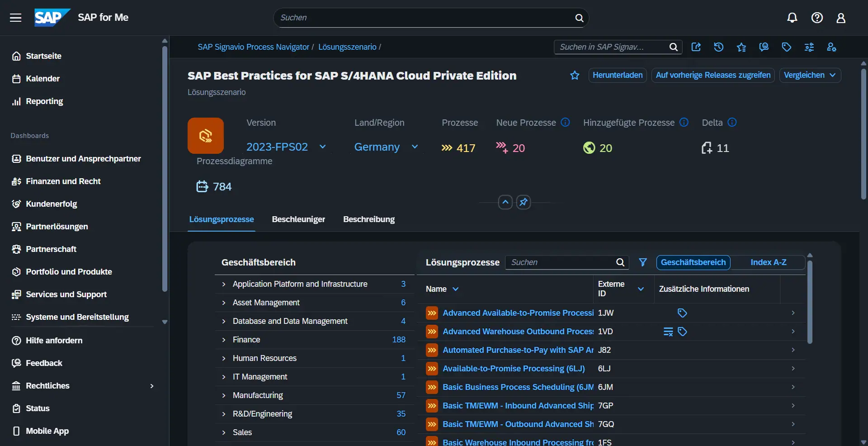Viewport: 868px width, 446px height.
Task: Click the Lösungsprozesse table scrollbar
Action: 810,302
